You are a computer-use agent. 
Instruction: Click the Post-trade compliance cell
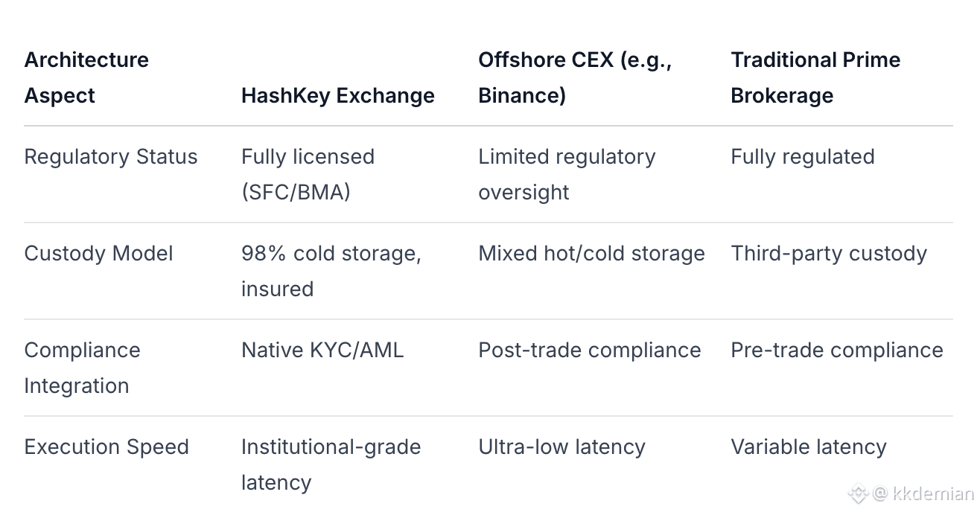(x=589, y=350)
